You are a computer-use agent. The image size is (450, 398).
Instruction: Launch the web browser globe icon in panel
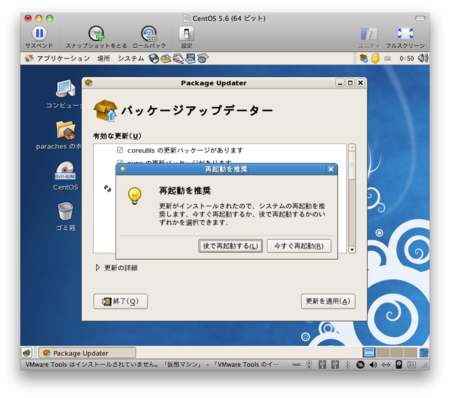[154, 59]
